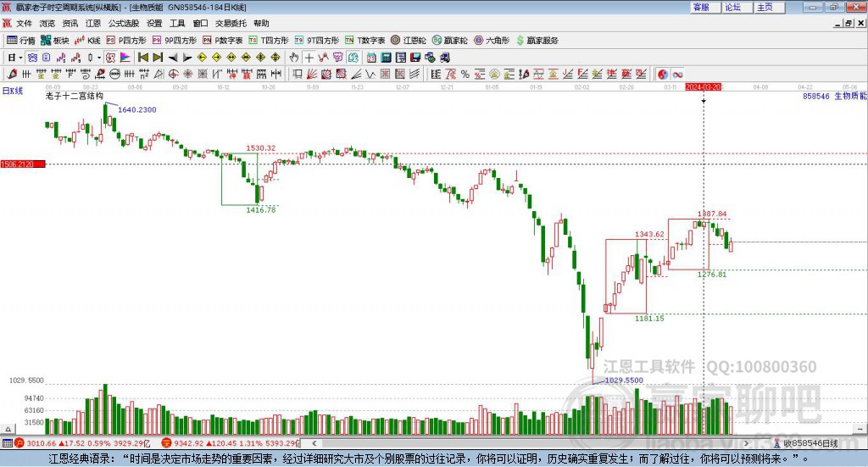Screen dimensions: 868x467
Task: Switch to K线 chart view
Action: click(87, 41)
